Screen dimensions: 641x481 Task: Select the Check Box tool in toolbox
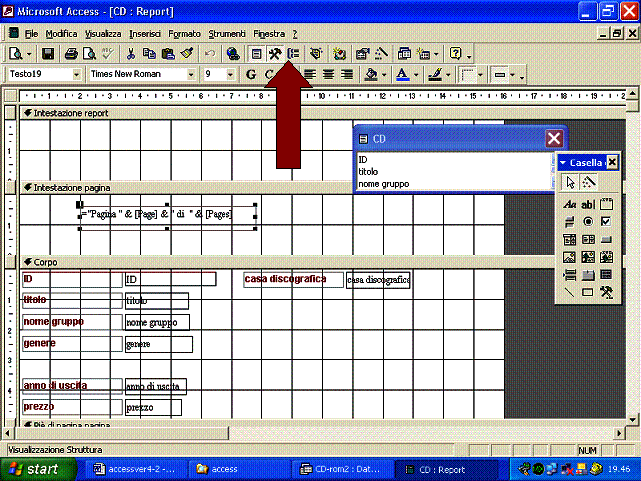tap(606, 221)
